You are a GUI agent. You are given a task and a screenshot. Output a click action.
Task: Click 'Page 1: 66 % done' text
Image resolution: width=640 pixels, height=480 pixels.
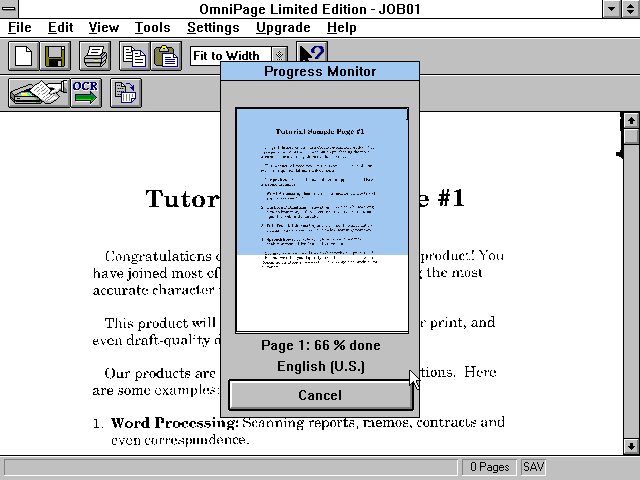tap(321, 345)
